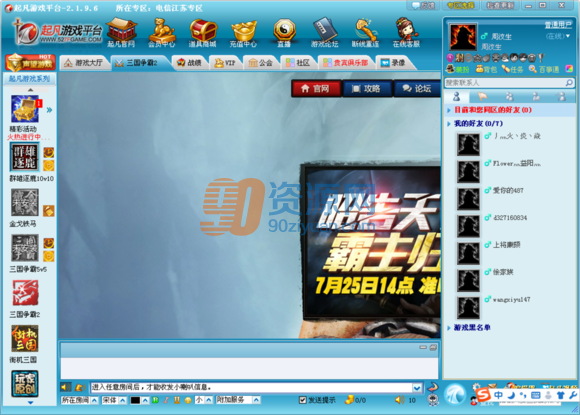Viewport: 580px width, 415px height.
Task: Open the 游戏论坛 book icon
Action: tap(324, 33)
